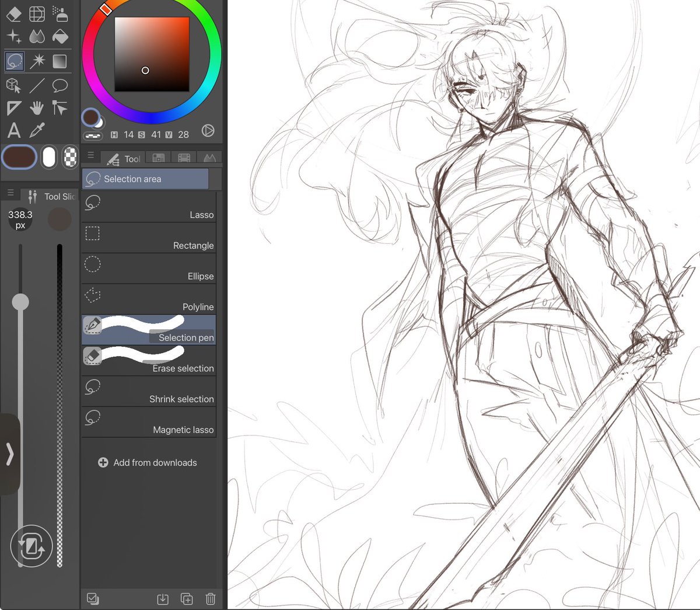Choose the Polyline selection sub tool
Viewport: 700px width, 610px height.
click(x=149, y=299)
